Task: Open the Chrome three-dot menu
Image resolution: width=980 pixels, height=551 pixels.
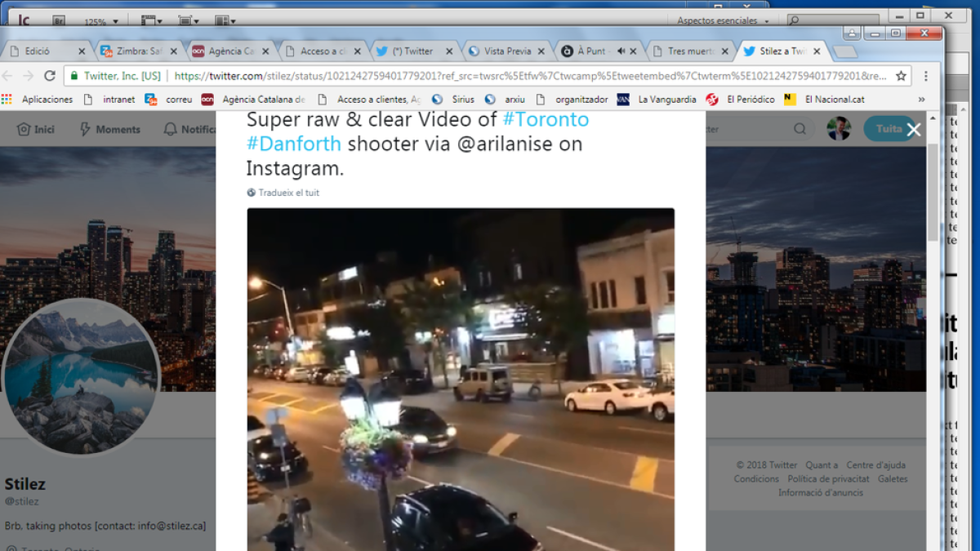Action: pyautogui.click(x=926, y=76)
